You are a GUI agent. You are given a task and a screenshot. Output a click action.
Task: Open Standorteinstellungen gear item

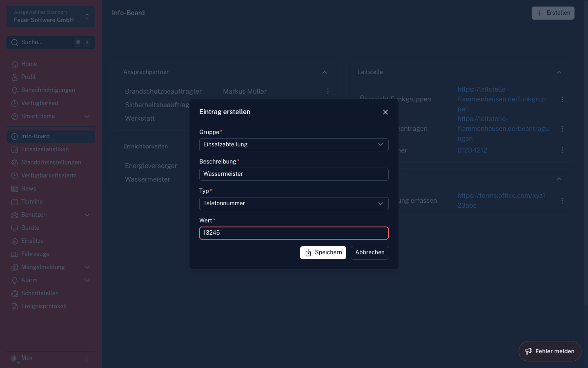pyautogui.click(x=51, y=162)
